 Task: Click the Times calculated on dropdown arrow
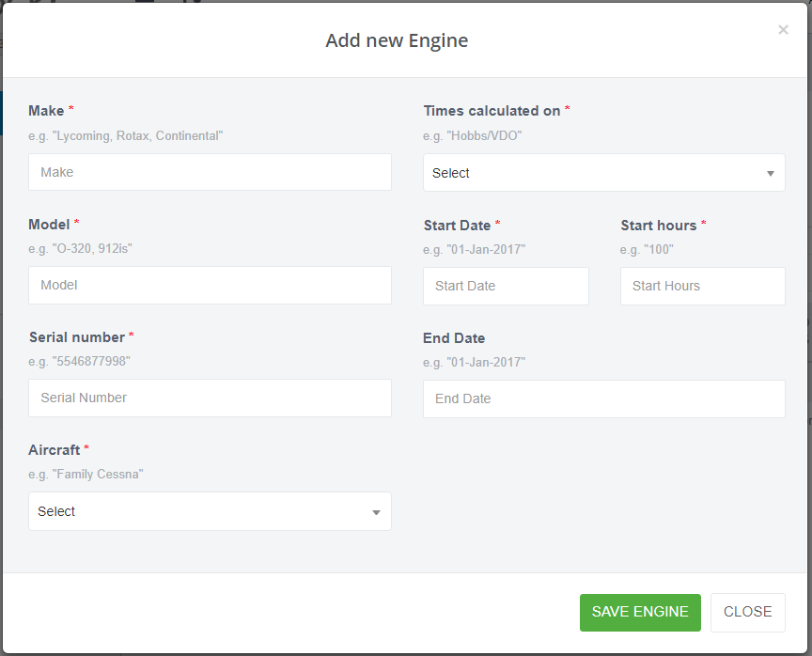[771, 174]
